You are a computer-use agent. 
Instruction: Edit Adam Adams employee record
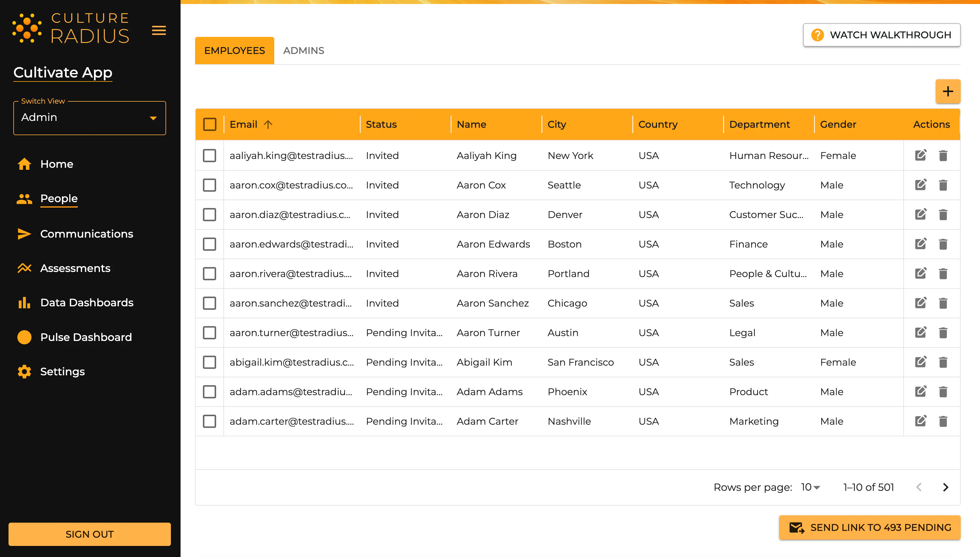(920, 391)
